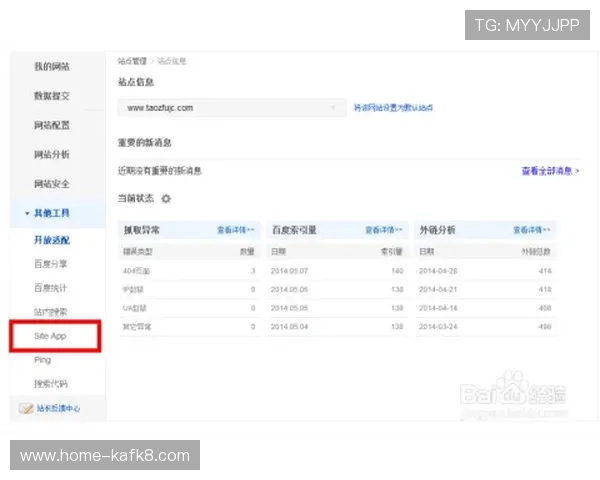The width and height of the screenshot is (600, 480).
Task: Click the 其它异常 error row
Action: tap(189, 327)
